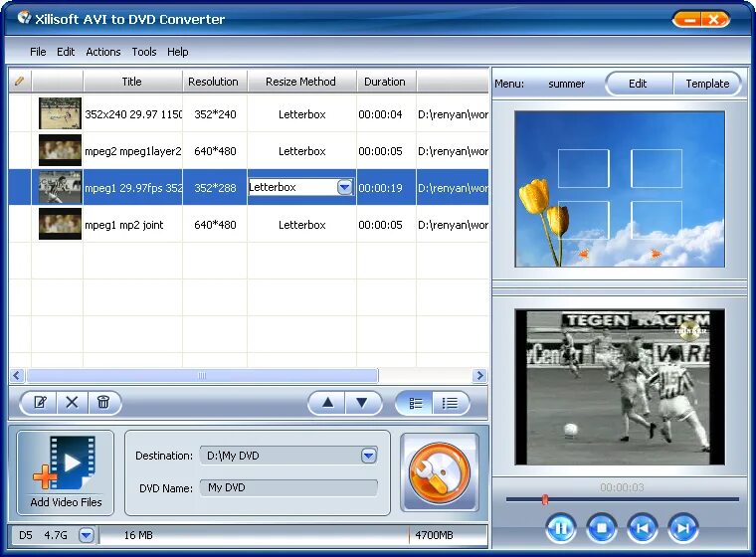Click horizontal scrollbar right arrow
The height and width of the screenshot is (557, 756).
479,375
